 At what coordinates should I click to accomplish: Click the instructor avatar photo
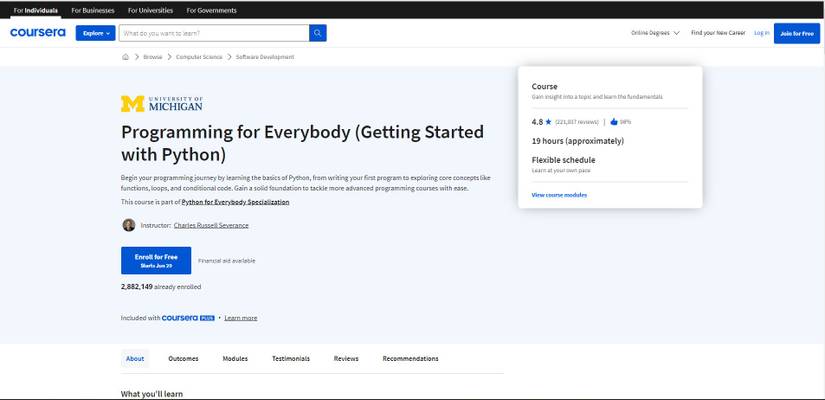click(x=128, y=225)
